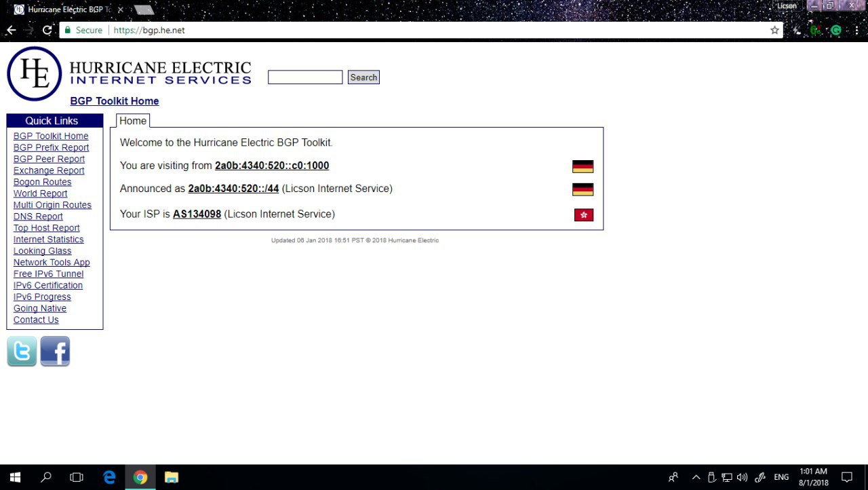Open the BGP Peer Report link

[x=50, y=159]
